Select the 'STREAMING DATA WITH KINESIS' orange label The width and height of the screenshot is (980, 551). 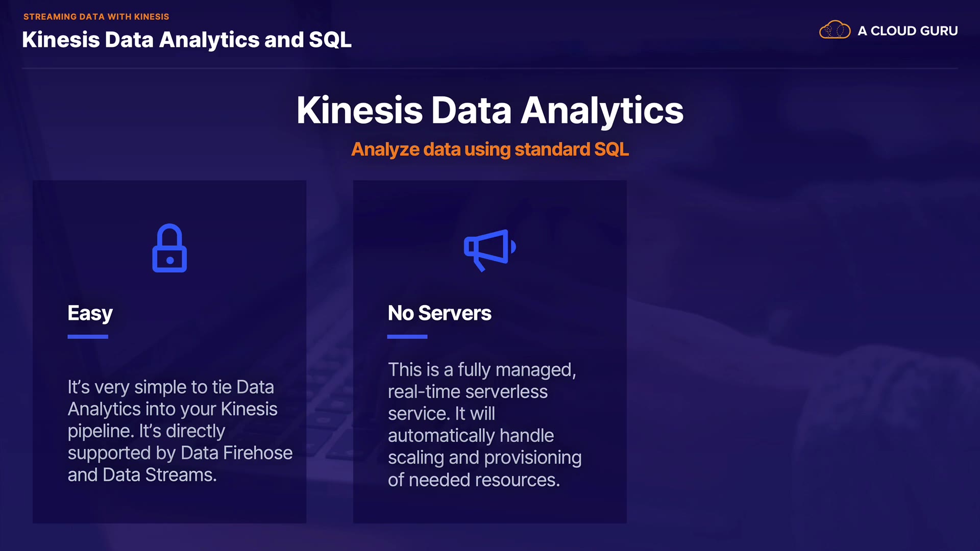click(x=96, y=17)
